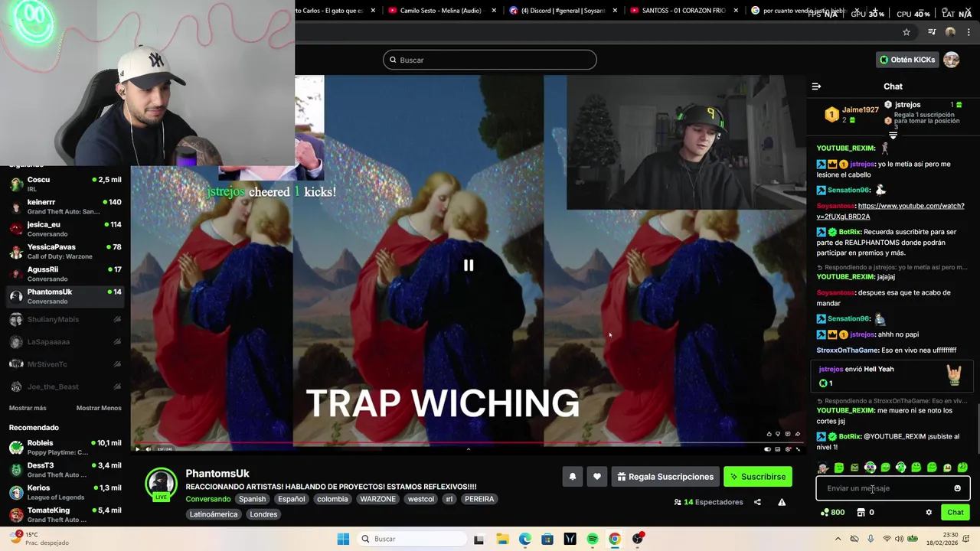Open Chrome from taskbar

click(615, 539)
